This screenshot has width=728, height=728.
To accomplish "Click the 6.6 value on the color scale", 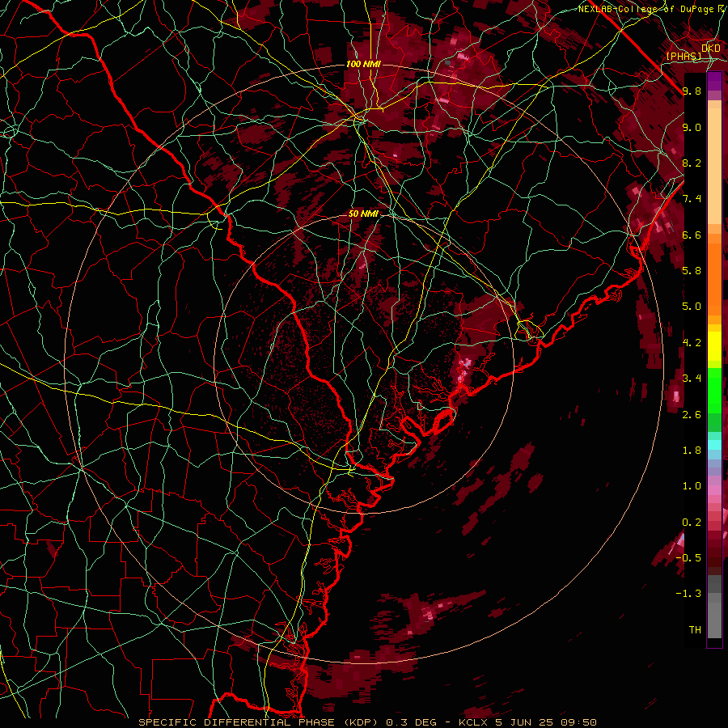I will click(692, 235).
